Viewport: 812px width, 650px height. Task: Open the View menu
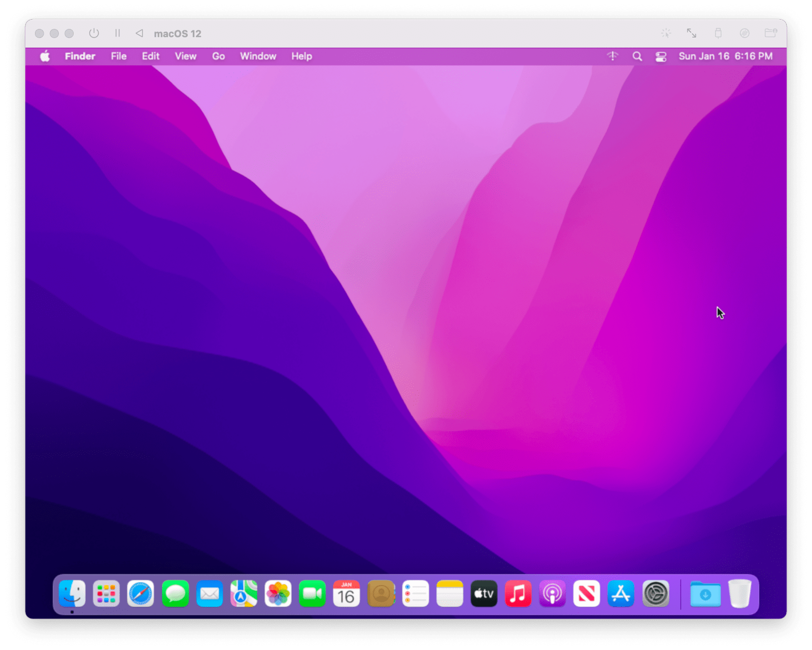coord(186,56)
